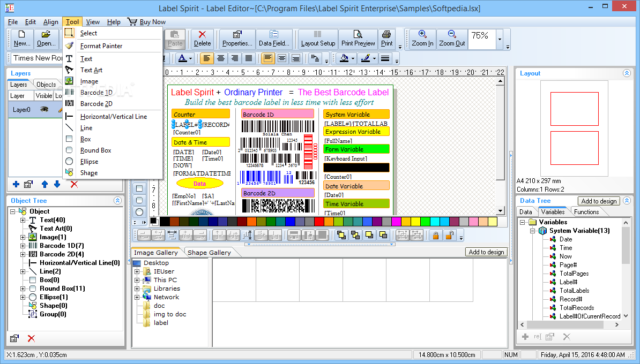Align text left in the format toolbar
Image resolution: width=640 pixels, height=364 pixels.
click(206, 58)
